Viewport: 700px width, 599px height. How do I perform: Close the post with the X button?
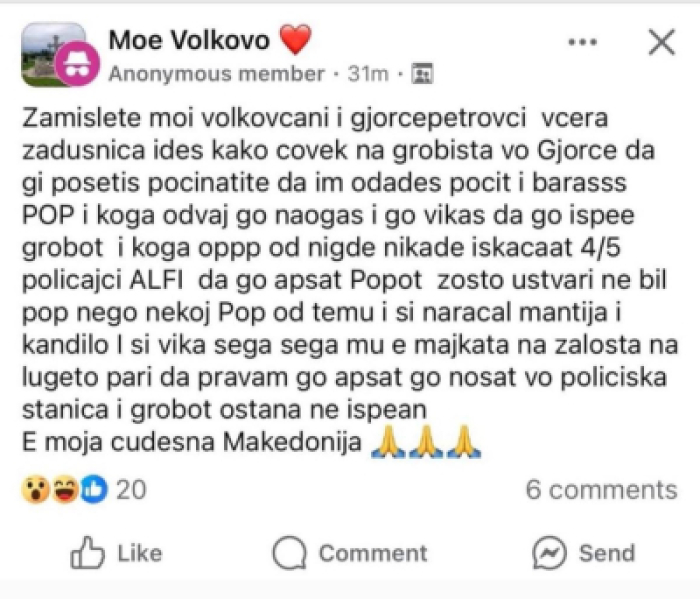[661, 42]
